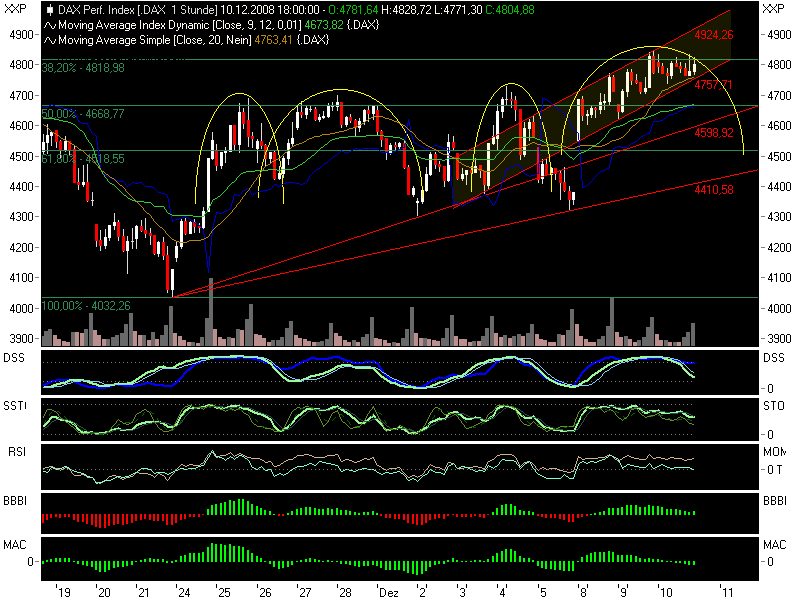
Task: Click the Moving Average Index Dynamic line icon
Action: coord(50,25)
